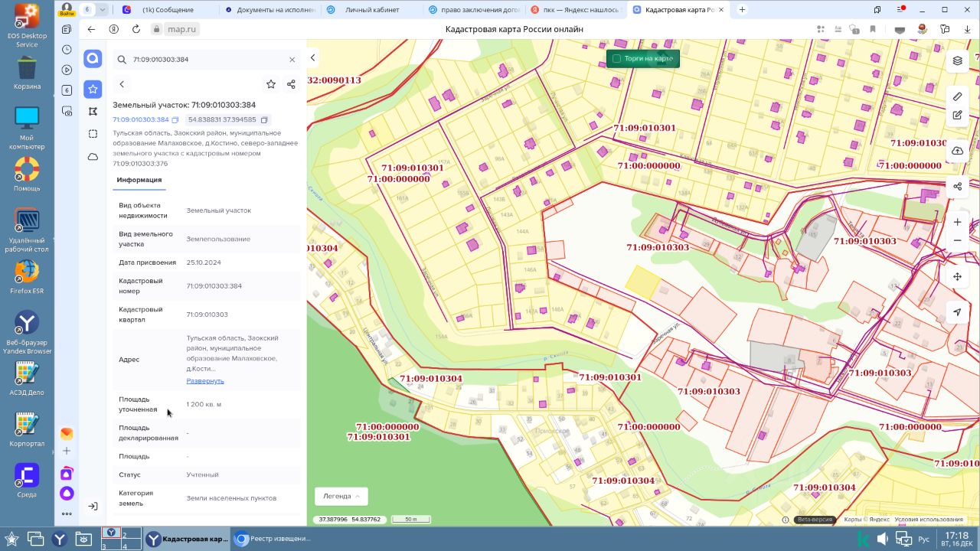Switch to 'Личный кабинет' browser tab
980x551 pixels.
(371, 10)
